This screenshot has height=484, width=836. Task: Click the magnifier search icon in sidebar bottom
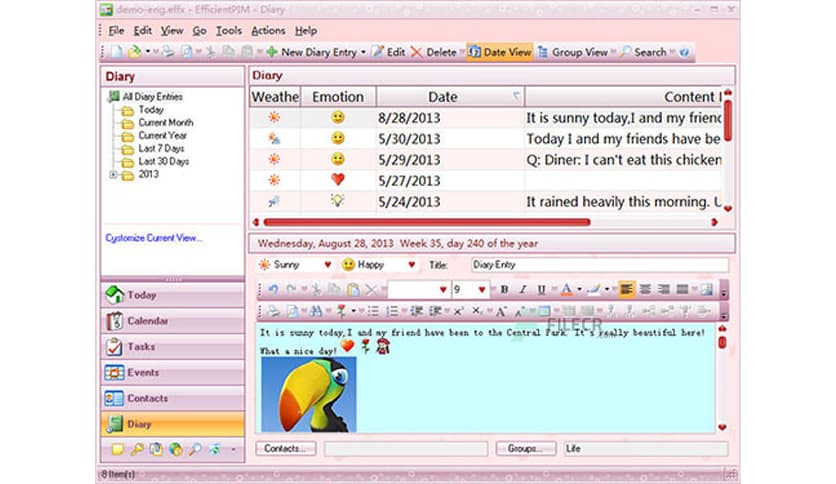pyautogui.click(x=195, y=449)
